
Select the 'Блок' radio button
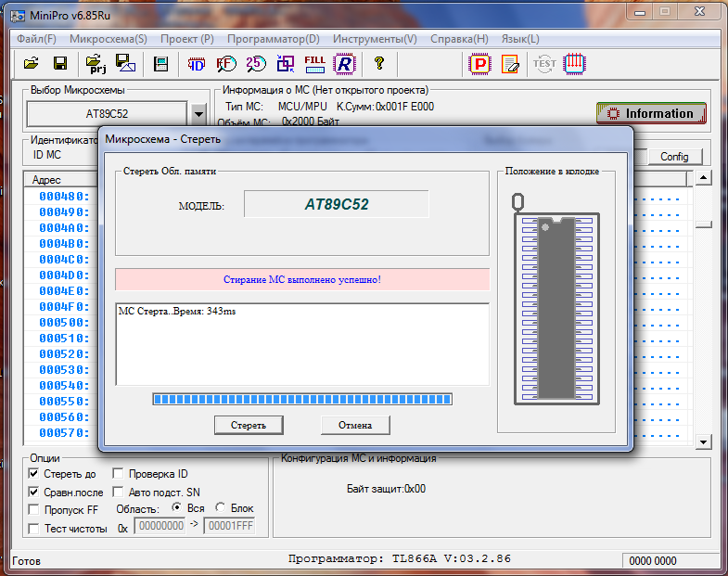point(220,508)
